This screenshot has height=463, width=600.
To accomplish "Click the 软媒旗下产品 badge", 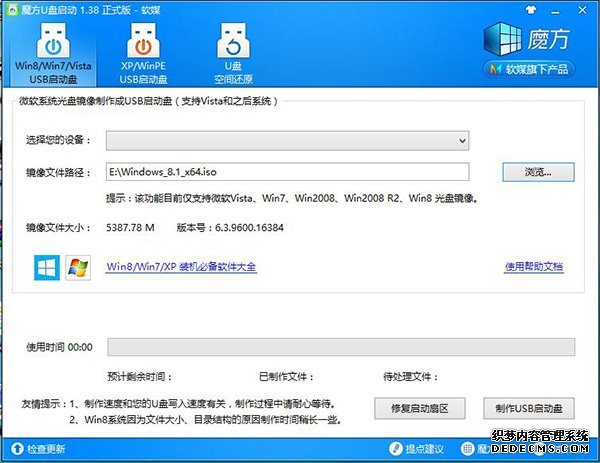I will [529, 69].
